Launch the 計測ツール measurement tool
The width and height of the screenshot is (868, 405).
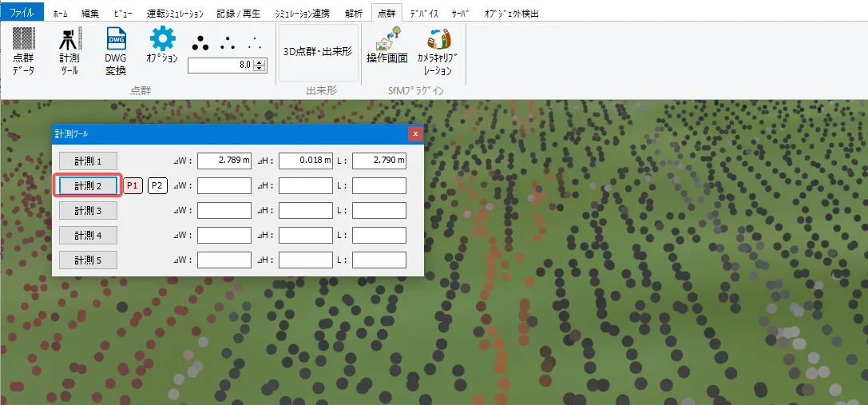click(x=69, y=52)
